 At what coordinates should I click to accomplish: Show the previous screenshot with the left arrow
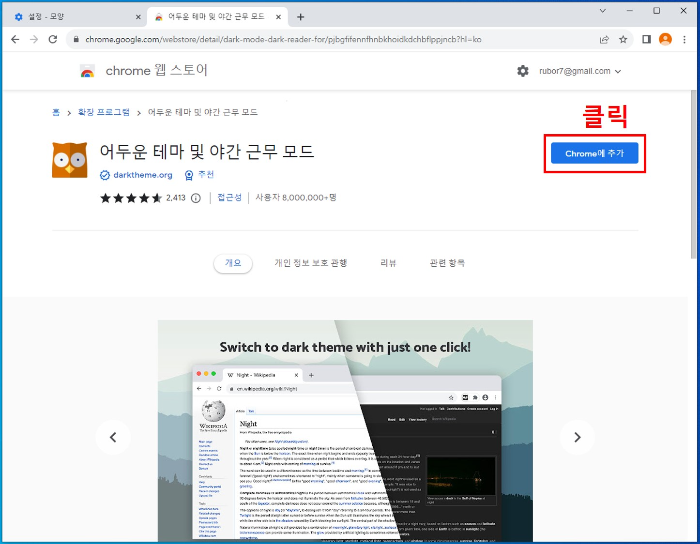tap(113, 437)
